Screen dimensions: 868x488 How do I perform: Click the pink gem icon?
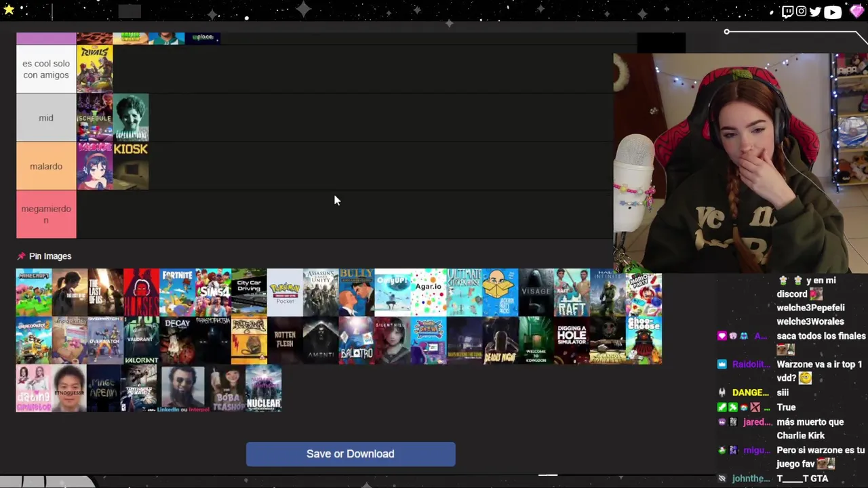(856, 12)
